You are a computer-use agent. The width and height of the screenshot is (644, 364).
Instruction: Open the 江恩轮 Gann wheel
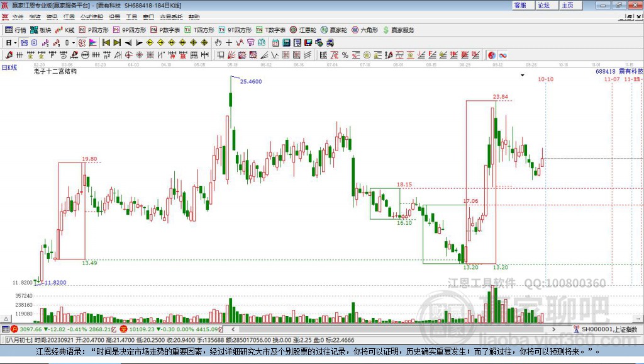click(x=303, y=30)
